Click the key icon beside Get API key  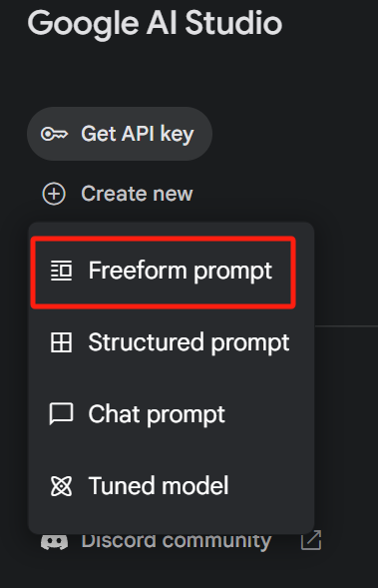(54, 134)
